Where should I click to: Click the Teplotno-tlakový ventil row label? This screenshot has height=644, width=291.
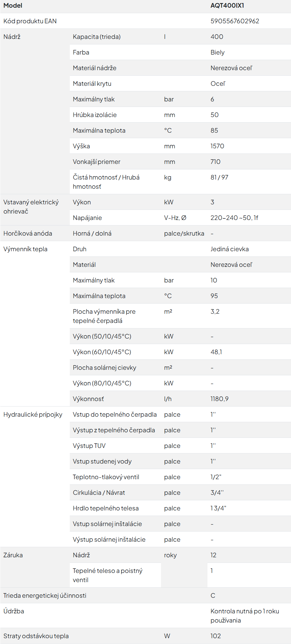(x=106, y=477)
